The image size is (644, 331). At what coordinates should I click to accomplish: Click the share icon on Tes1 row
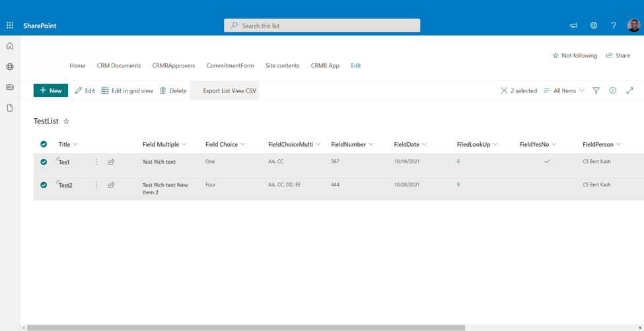tap(111, 162)
